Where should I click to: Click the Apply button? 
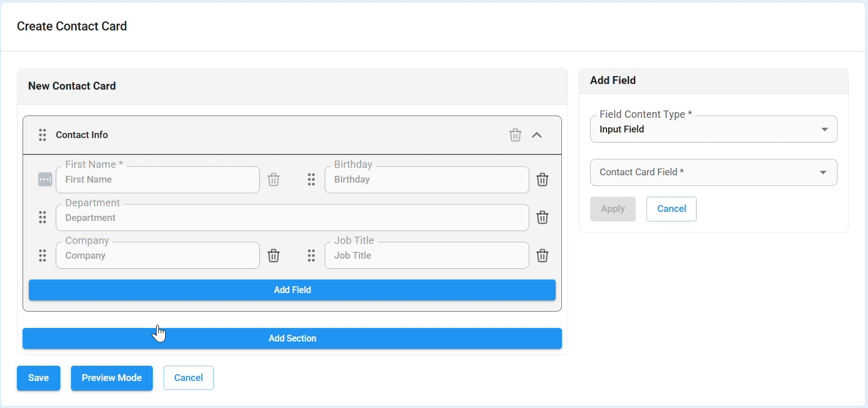(613, 209)
